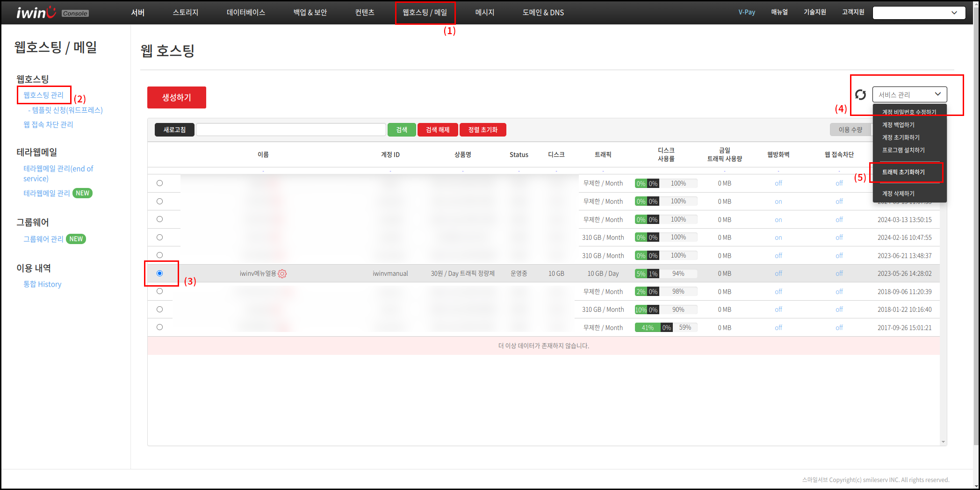Click the red 생성하기 button
980x490 pixels.
[177, 97]
